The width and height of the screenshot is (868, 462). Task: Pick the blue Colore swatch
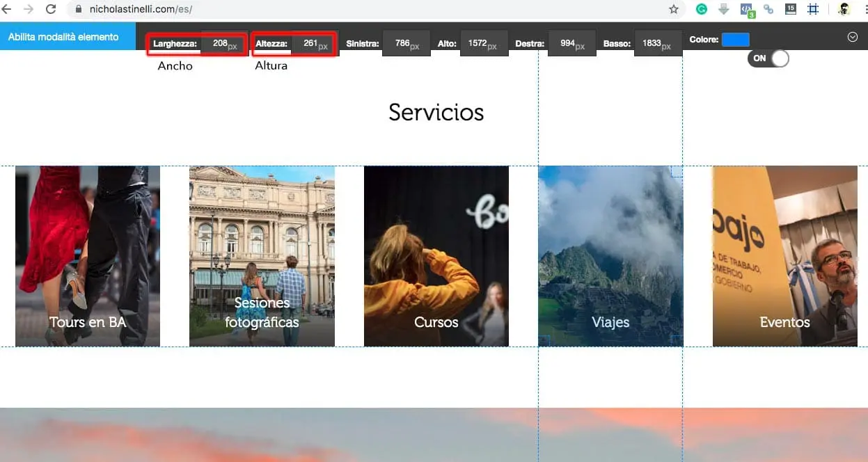(735, 40)
